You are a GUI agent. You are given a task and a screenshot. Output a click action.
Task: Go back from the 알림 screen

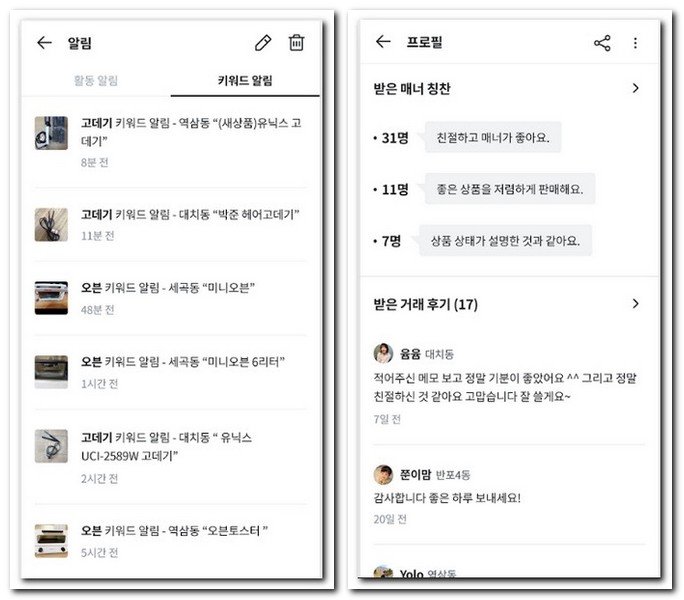pos(44,43)
